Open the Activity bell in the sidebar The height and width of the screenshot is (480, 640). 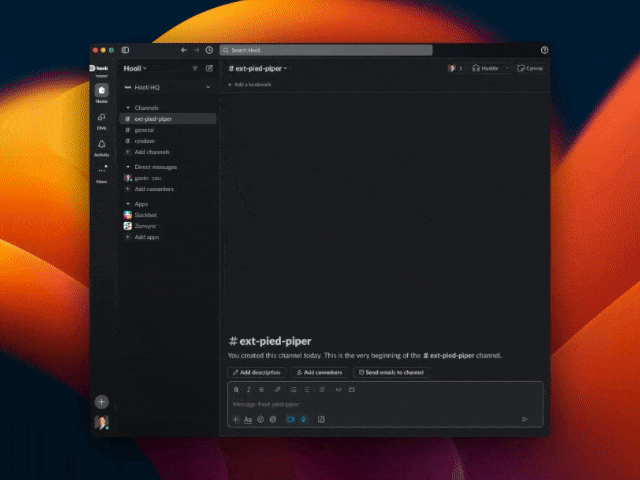point(101,145)
